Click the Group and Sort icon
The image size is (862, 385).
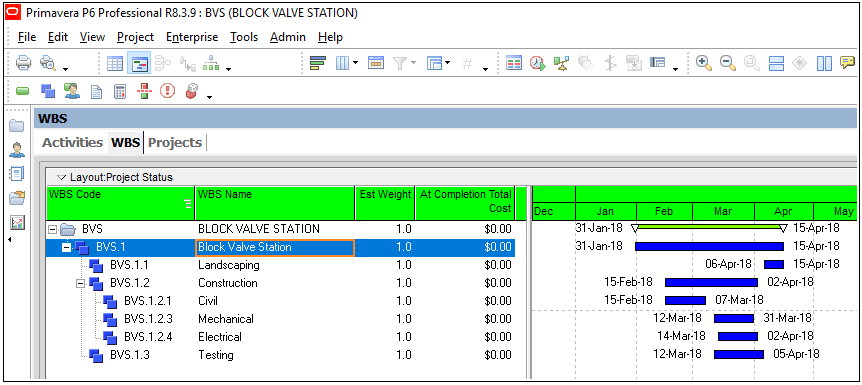point(435,63)
